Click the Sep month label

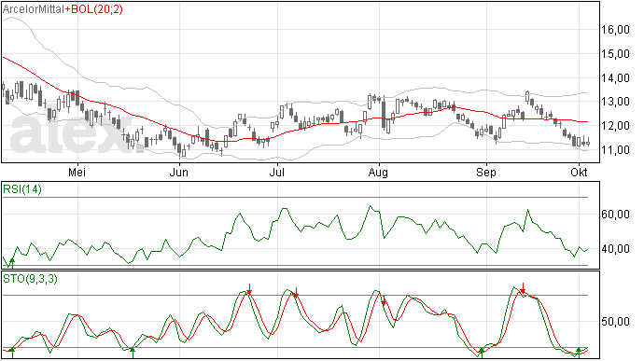pos(486,172)
